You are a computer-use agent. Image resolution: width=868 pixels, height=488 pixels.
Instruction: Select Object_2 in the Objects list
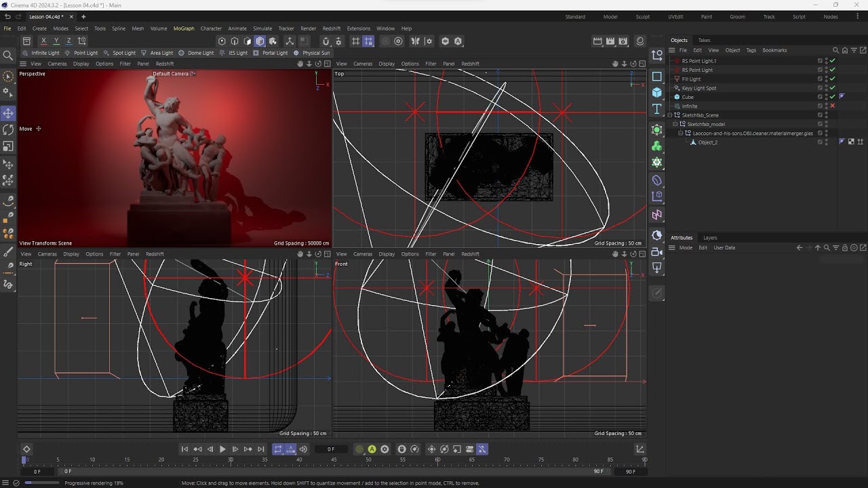coord(707,142)
